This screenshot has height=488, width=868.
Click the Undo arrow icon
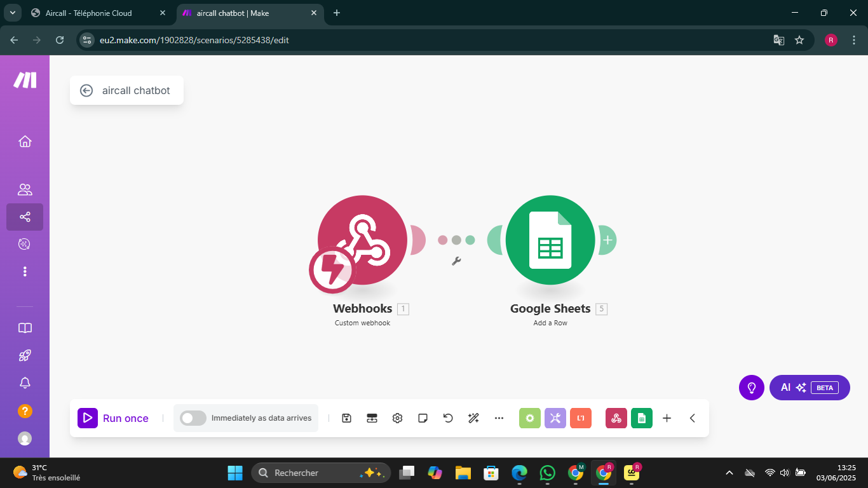coord(448,418)
